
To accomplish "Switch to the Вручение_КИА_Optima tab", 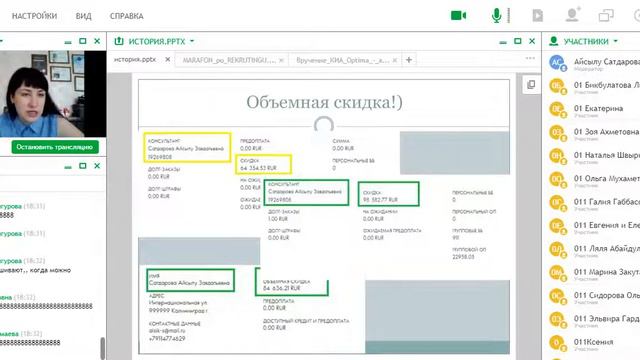I will (x=342, y=60).
